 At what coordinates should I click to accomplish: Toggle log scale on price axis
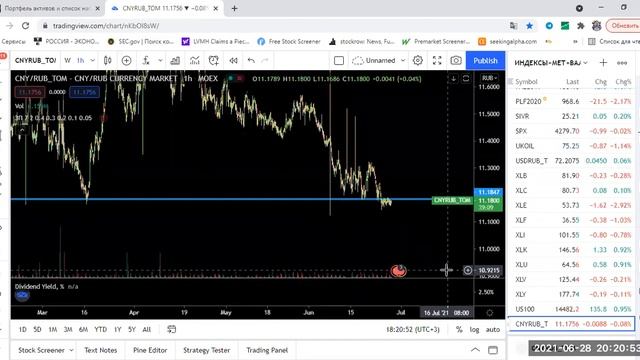(x=474, y=329)
